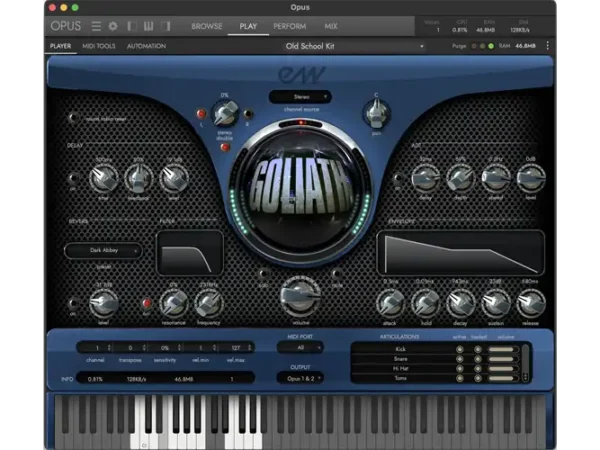Click the red Purge indicator dot
This screenshot has width=600, height=450.
pos(474,46)
